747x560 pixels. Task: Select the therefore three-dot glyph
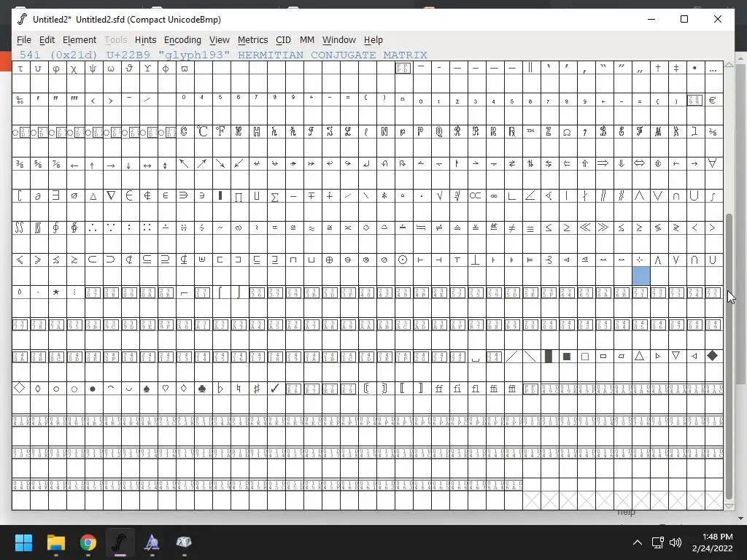tap(93, 228)
